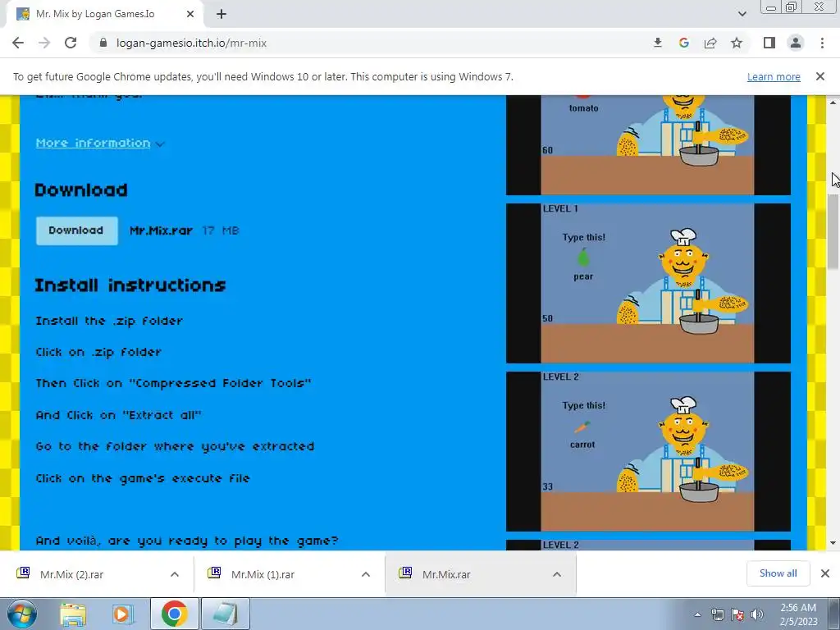Show hidden system tray icons
Viewport: 840px width, 630px height.
pyautogui.click(x=697, y=614)
